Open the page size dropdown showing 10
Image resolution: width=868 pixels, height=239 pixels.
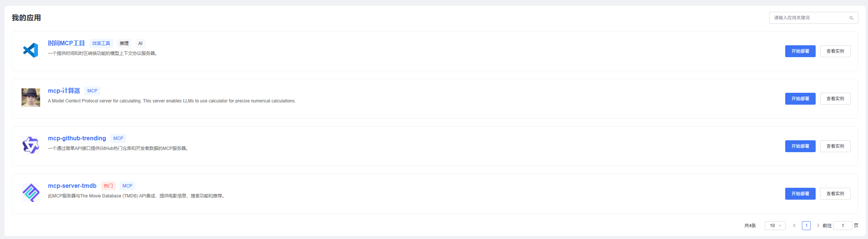pyautogui.click(x=775, y=226)
